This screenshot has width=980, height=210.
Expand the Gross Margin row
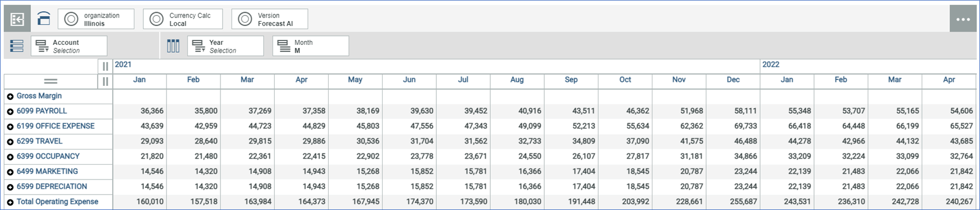pos(10,96)
